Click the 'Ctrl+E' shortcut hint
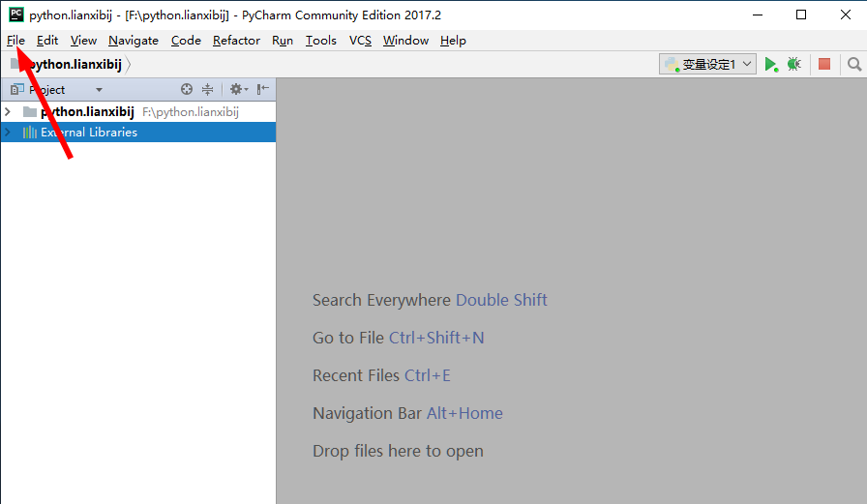The height and width of the screenshot is (504, 867). pyautogui.click(x=428, y=375)
